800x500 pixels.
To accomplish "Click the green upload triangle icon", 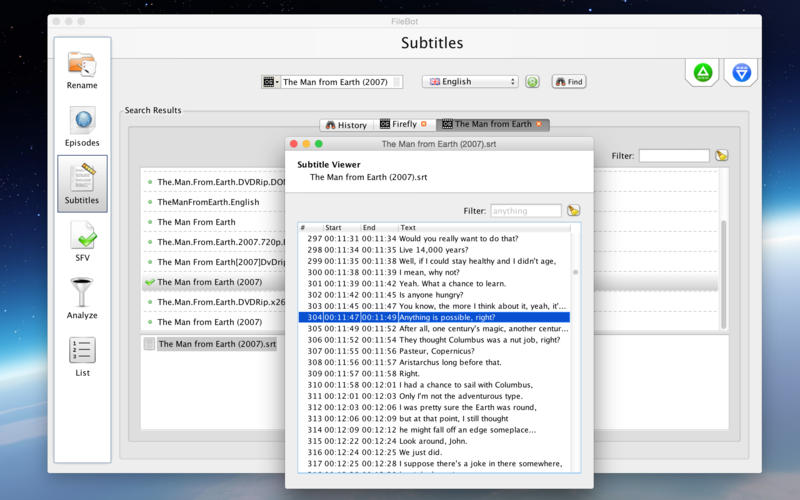I will 703,72.
